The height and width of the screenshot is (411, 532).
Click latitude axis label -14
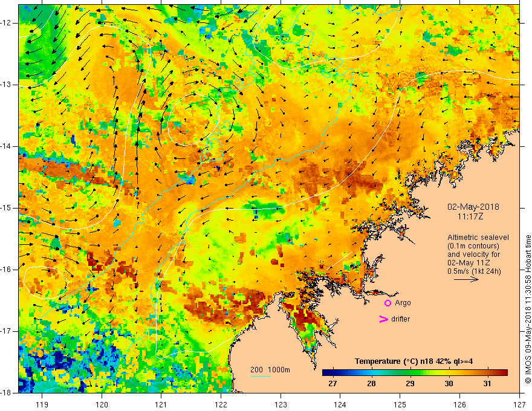pyautogui.click(x=6, y=146)
